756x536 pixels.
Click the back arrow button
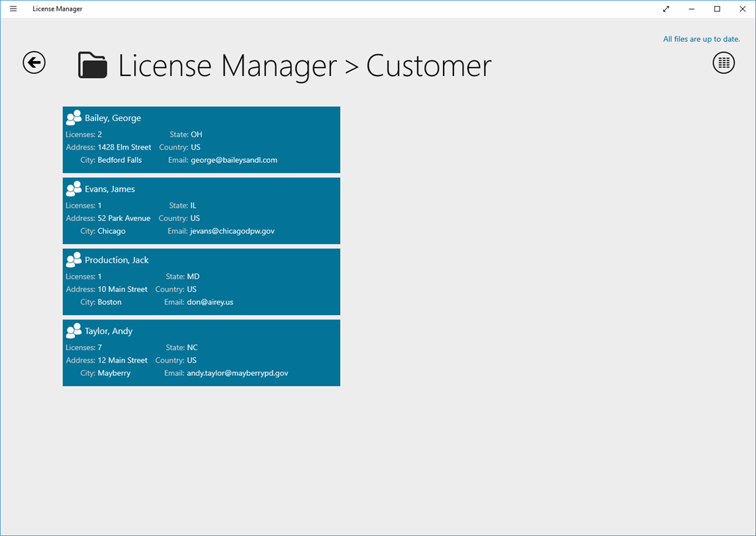tap(34, 63)
